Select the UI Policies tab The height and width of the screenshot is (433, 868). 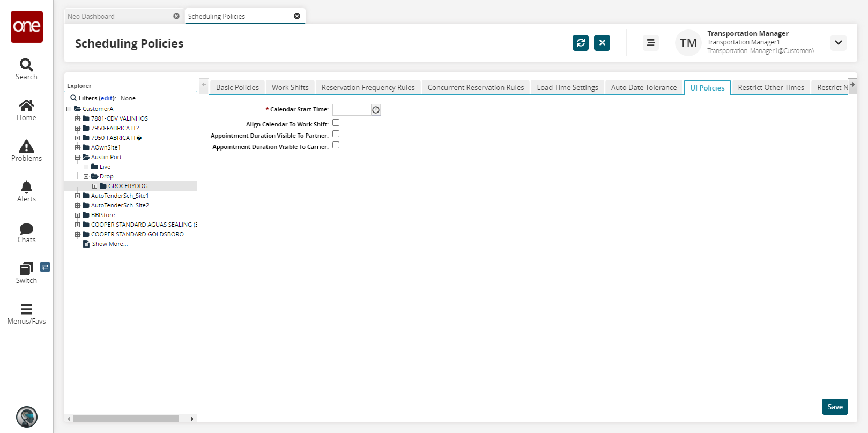707,88
